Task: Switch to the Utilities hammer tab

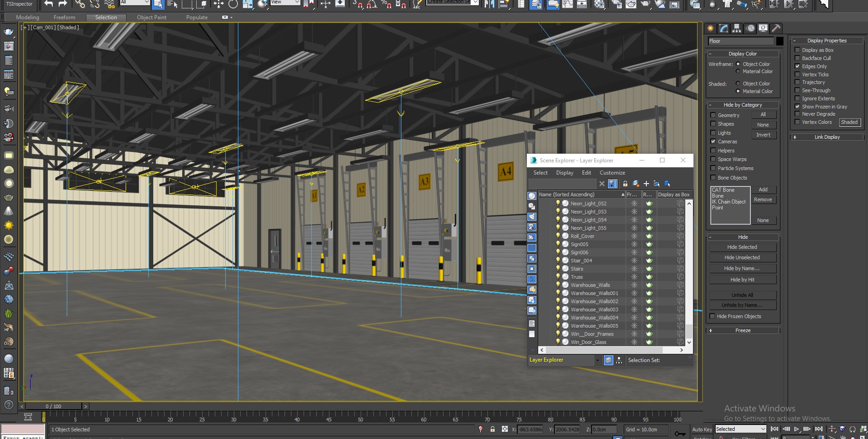Action: pyautogui.click(x=776, y=28)
